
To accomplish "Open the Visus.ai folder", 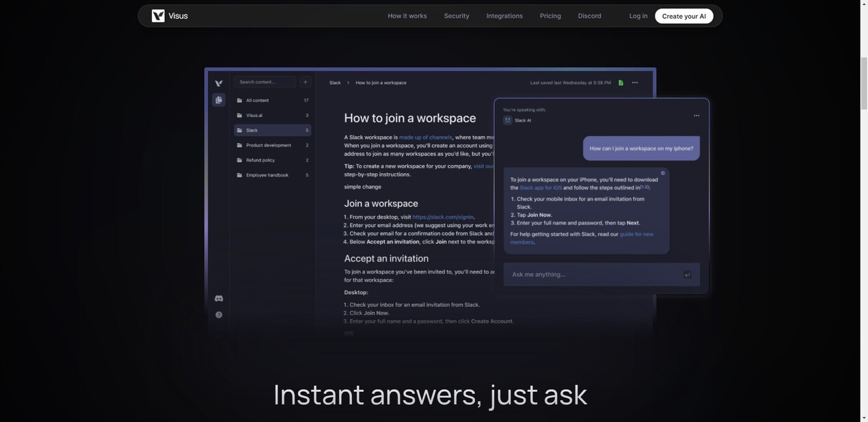I will pos(273,116).
